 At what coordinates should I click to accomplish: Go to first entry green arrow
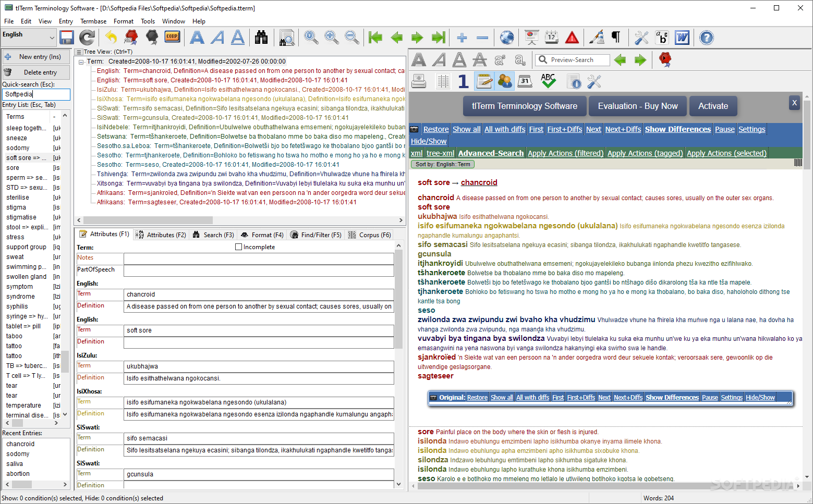(x=375, y=38)
